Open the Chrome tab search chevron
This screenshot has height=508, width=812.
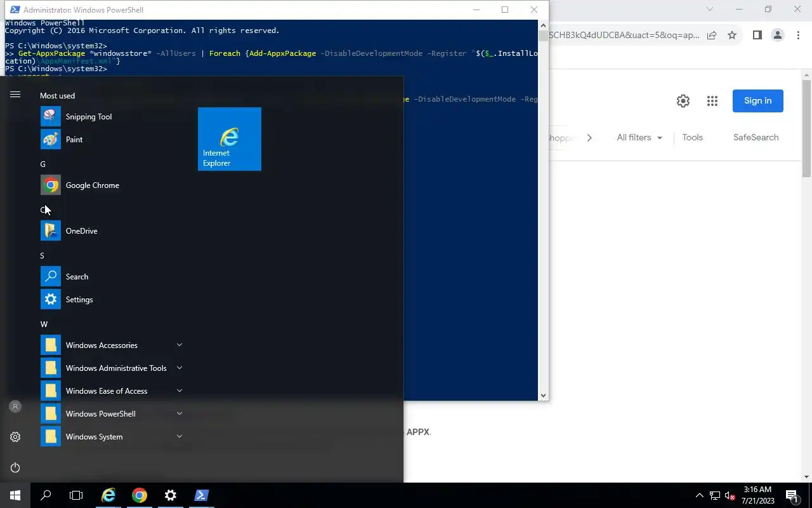pyautogui.click(x=710, y=9)
